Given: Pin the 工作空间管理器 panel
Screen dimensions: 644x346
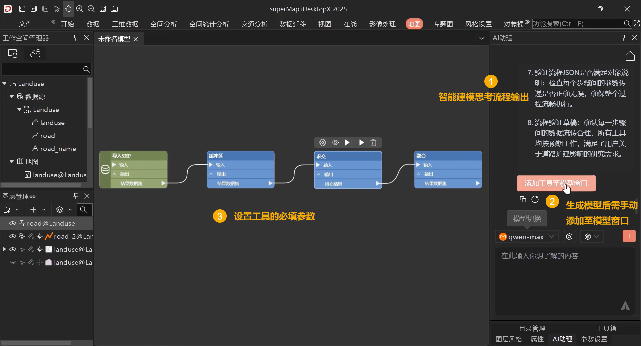Looking at the screenshot, I should click(x=76, y=38).
